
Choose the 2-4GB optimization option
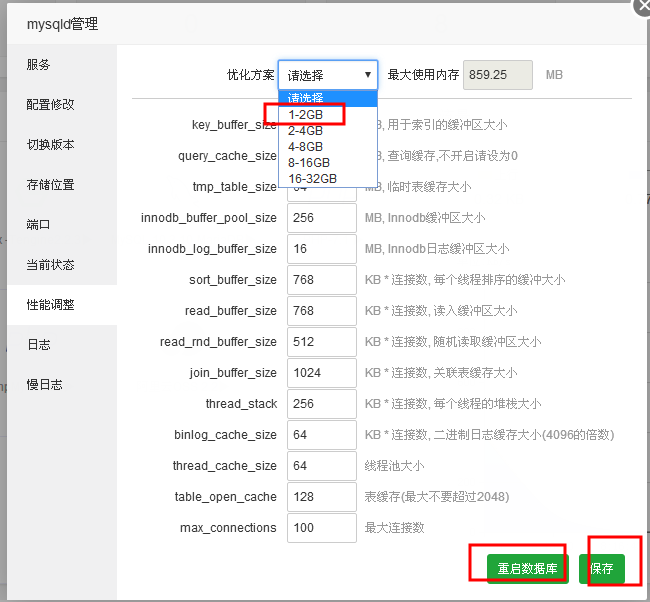point(328,131)
